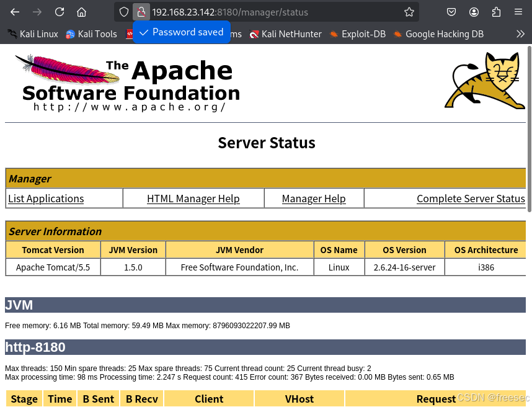Screen dimensions: 532x407
Task: Open the Firefox hamburger application menu
Action: pos(518,12)
